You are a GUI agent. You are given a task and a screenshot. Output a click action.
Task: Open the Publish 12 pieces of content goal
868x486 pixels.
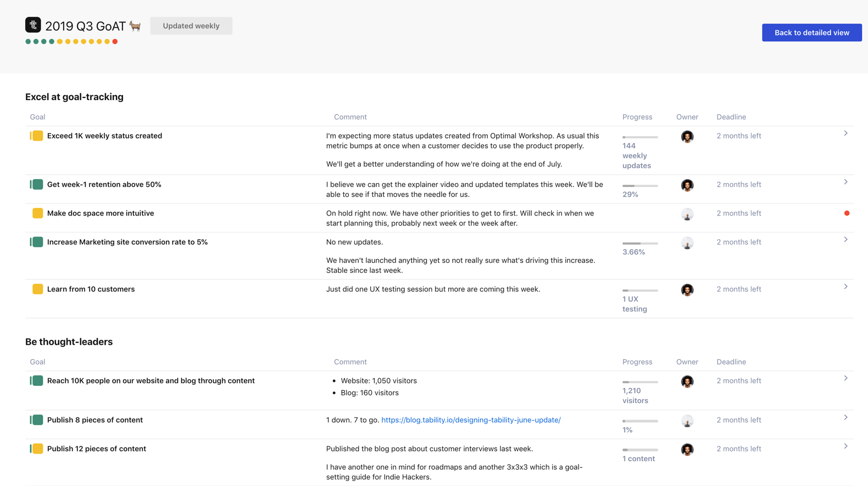(x=97, y=449)
